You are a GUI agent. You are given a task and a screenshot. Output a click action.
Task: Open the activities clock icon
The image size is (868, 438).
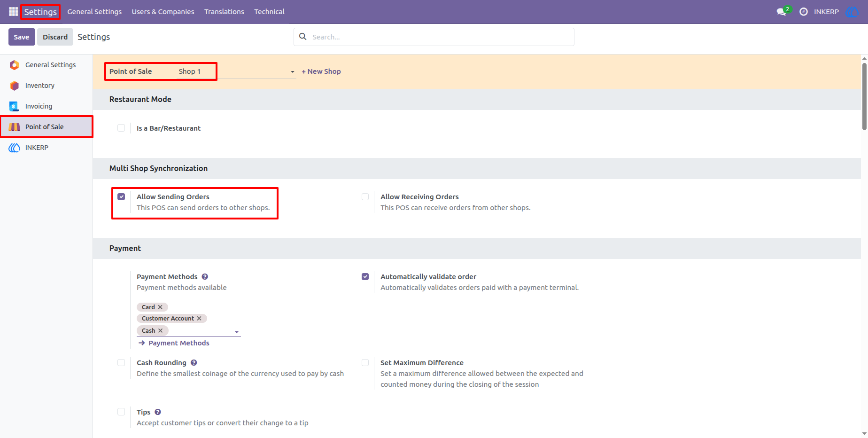(x=804, y=12)
